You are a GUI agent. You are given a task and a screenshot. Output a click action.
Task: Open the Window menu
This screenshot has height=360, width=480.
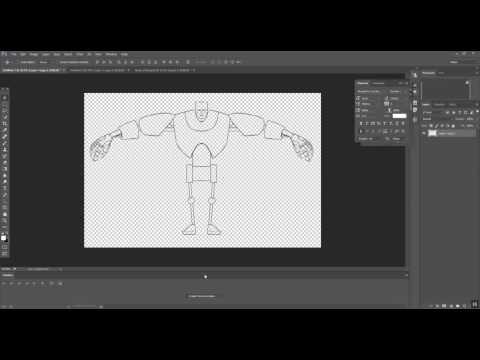coord(112,54)
